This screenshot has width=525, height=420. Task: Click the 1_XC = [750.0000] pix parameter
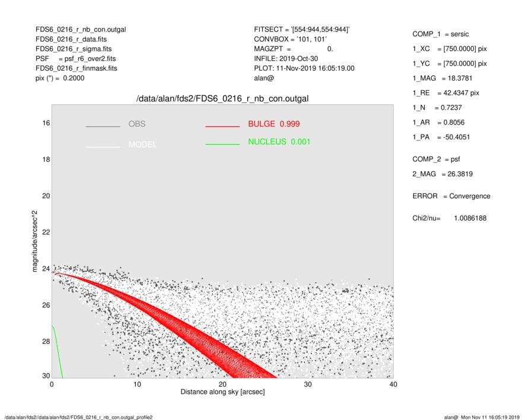(450, 49)
